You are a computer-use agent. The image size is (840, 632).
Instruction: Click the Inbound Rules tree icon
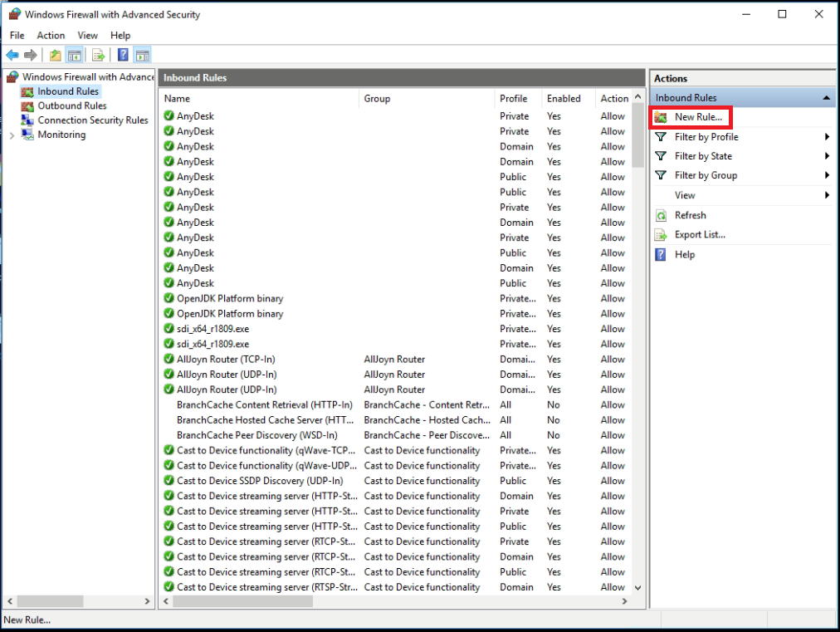click(27, 91)
